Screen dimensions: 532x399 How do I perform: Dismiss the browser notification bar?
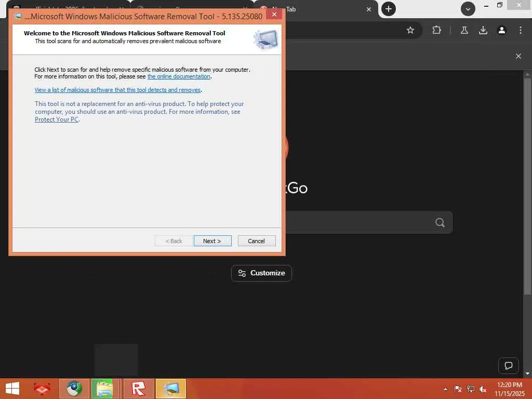tap(518, 56)
